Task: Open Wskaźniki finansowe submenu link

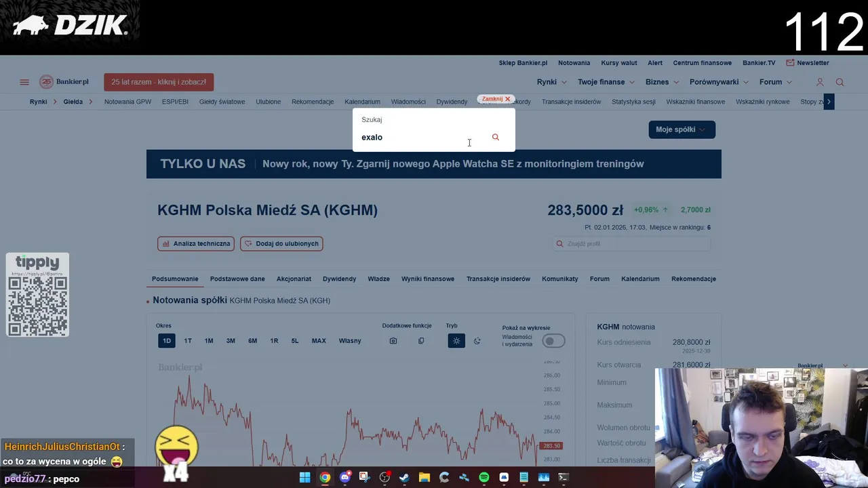Action: [x=696, y=102]
